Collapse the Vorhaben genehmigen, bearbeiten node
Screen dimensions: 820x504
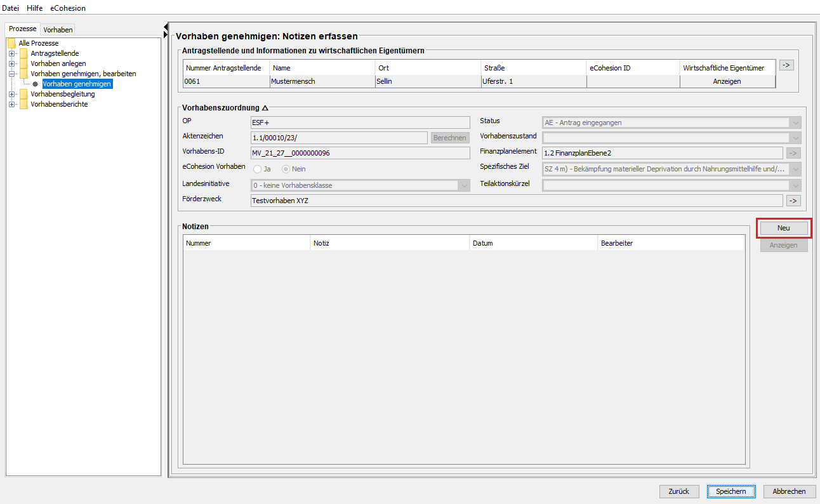click(11, 74)
